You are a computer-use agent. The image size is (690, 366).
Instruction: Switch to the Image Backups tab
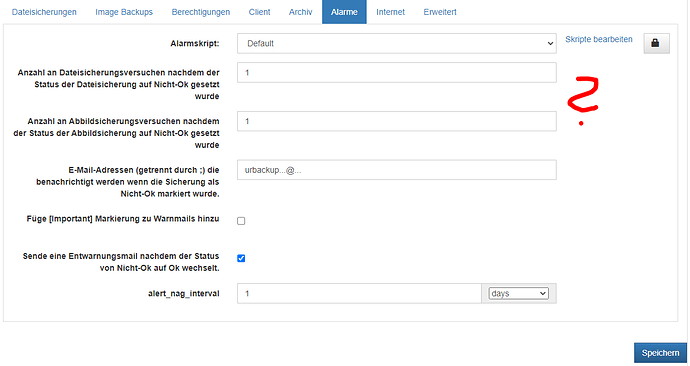point(124,12)
